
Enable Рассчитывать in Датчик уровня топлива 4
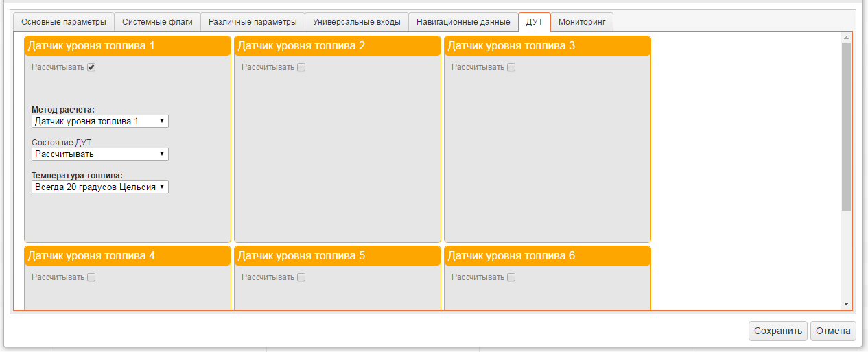pos(91,277)
